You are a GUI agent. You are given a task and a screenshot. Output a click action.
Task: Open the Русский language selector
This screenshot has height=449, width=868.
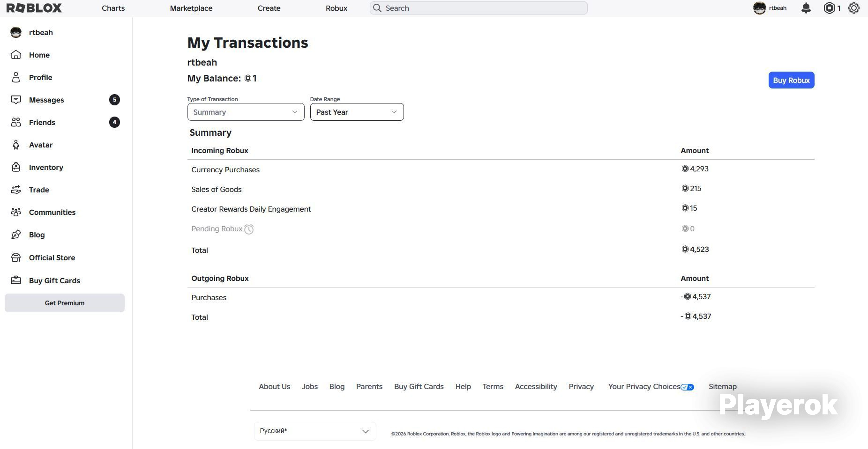coord(315,431)
